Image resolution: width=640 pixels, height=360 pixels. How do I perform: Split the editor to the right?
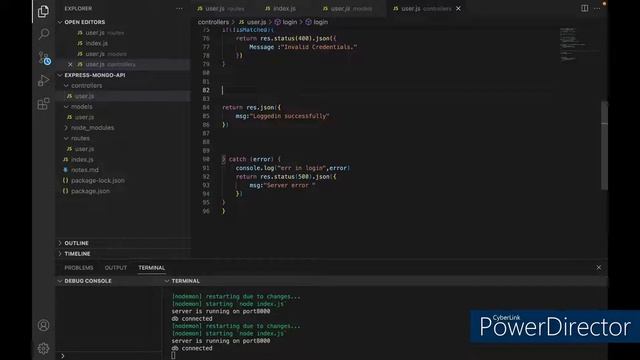[x=584, y=8]
